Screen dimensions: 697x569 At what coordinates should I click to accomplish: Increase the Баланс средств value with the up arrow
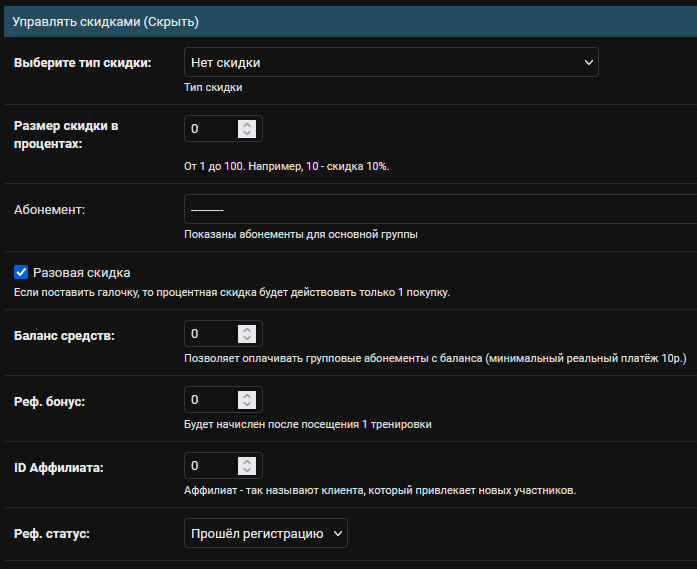(247, 329)
